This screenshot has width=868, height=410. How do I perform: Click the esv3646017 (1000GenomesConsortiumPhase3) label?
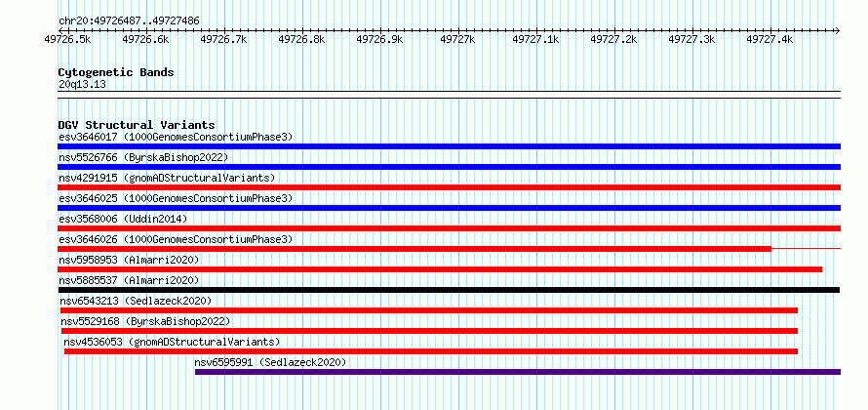(176, 137)
